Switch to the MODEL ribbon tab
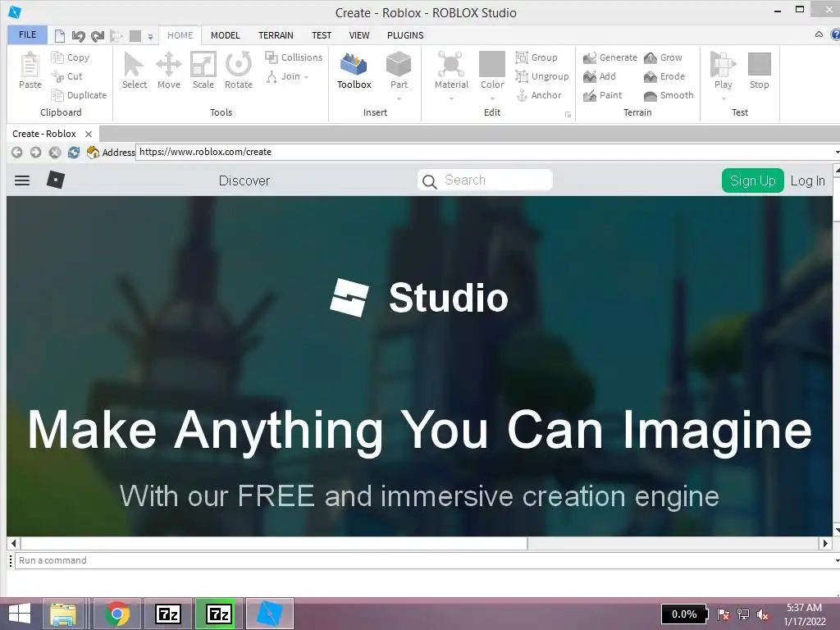Image resolution: width=840 pixels, height=630 pixels. 225,35
